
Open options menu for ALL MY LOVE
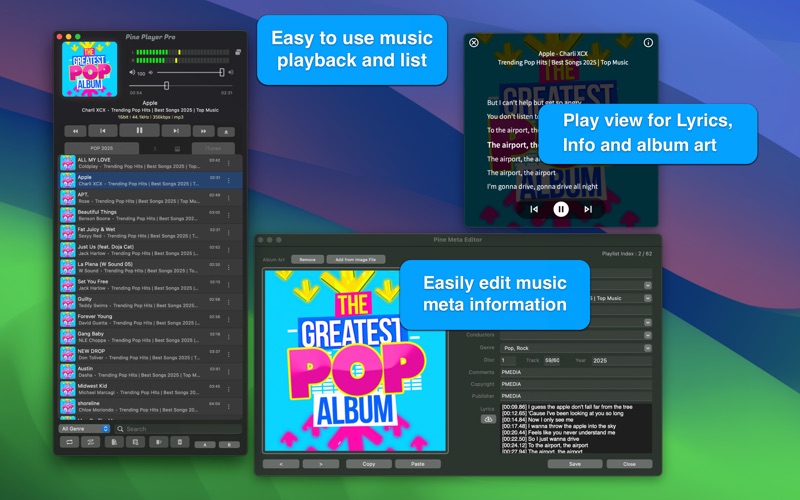click(x=229, y=163)
